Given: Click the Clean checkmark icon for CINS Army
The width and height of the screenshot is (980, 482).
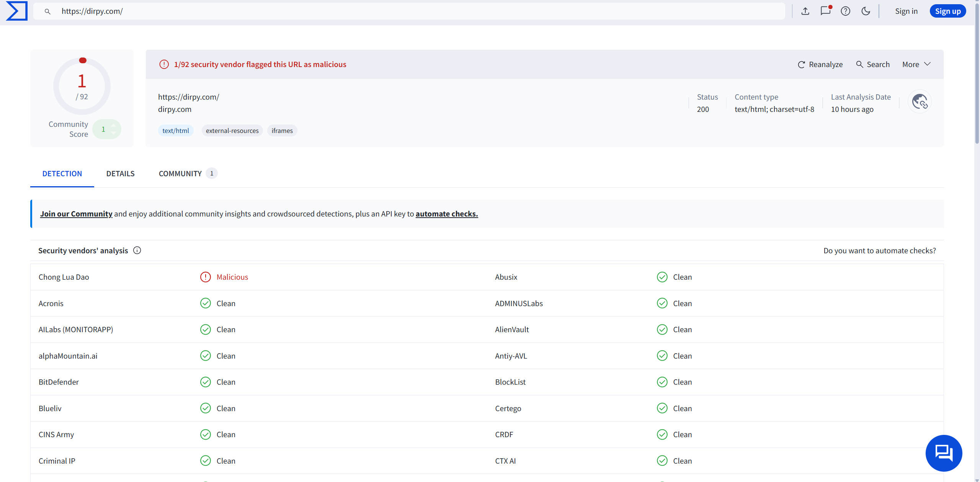Looking at the screenshot, I should pos(206,434).
